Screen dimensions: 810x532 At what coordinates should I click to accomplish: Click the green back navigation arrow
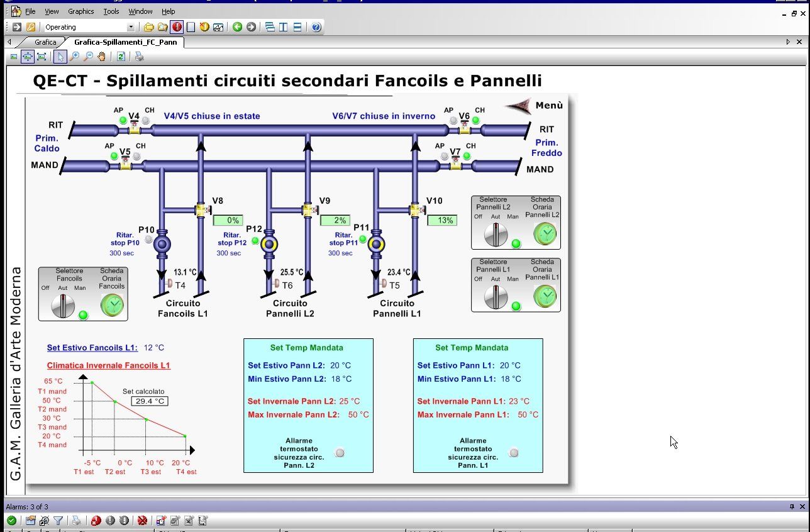click(x=237, y=27)
